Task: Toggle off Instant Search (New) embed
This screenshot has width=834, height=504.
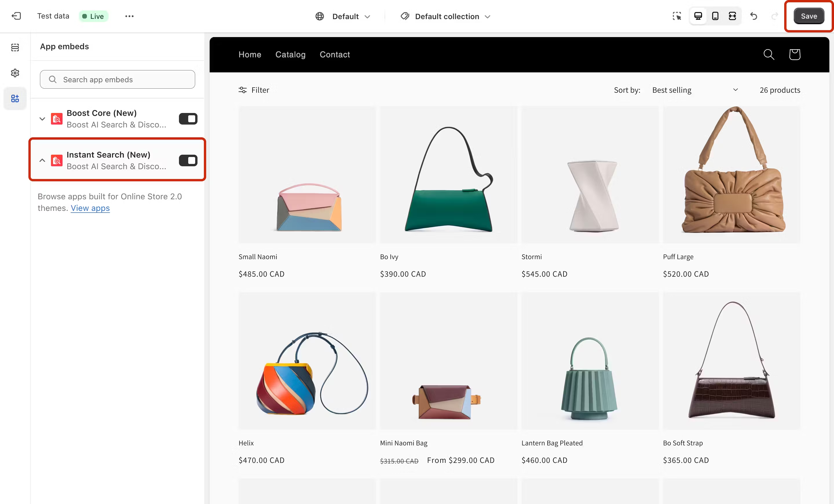Action: pyautogui.click(x=188, y=160)
